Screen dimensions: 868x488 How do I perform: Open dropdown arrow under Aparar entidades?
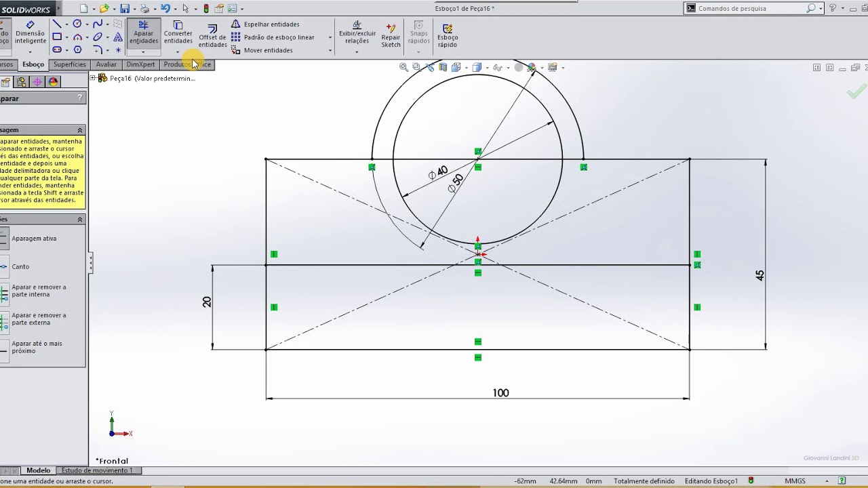coord(143,52)
